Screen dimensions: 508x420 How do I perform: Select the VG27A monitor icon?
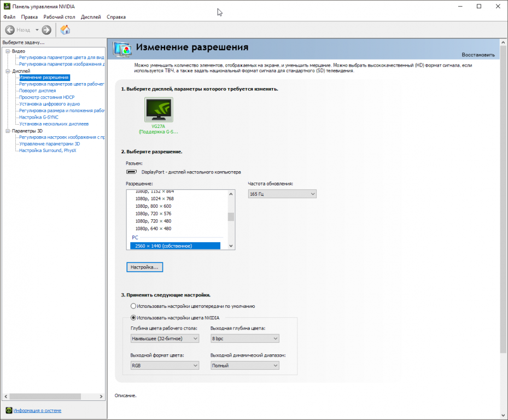click(159, 109)
